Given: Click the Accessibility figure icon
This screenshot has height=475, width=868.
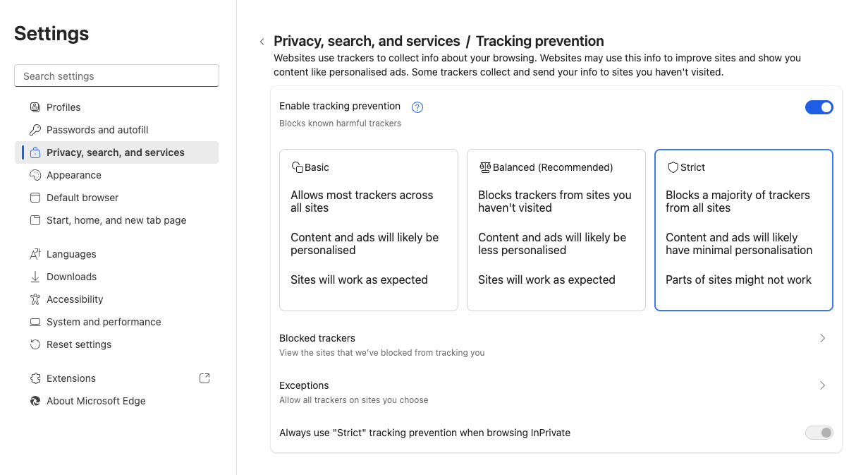Looking at the screenshot, I should [x=35, y=299].
